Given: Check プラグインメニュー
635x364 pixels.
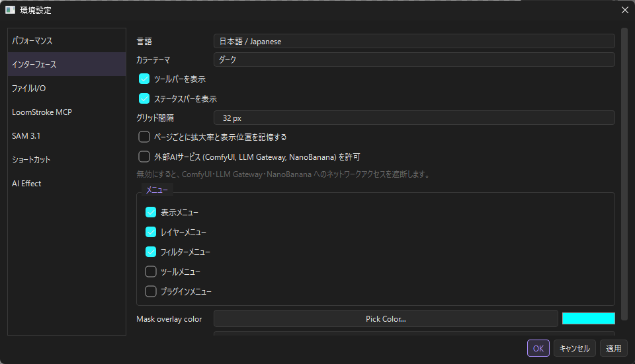Looking at the screenshot, I should point(151,291).
